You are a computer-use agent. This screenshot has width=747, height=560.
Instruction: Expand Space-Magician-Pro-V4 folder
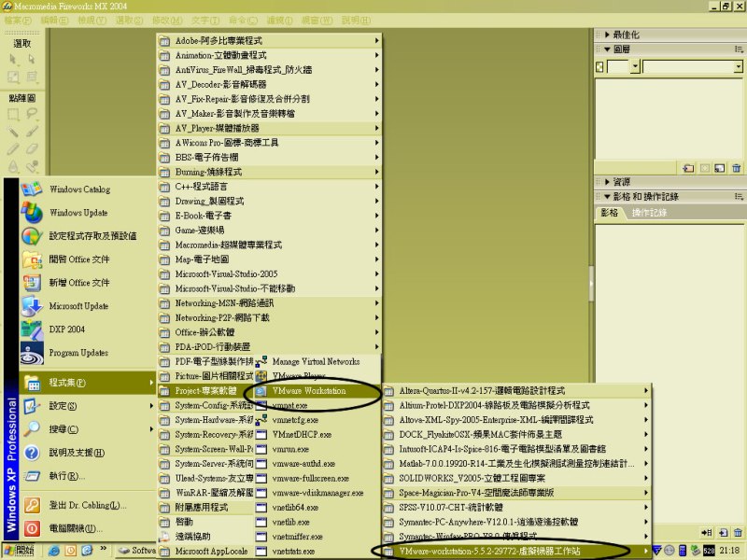517,494
